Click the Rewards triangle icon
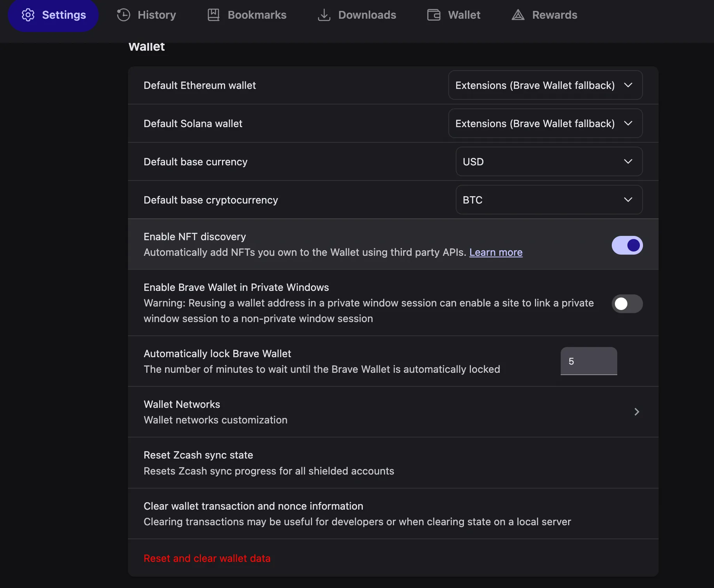 [518, 15]
